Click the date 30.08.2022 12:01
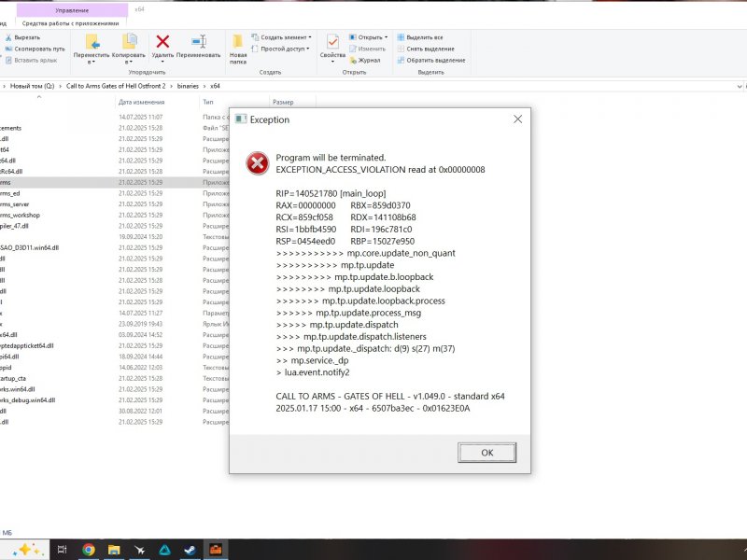Viewport: 747px width, 560px height. click(x=141, y=411)
